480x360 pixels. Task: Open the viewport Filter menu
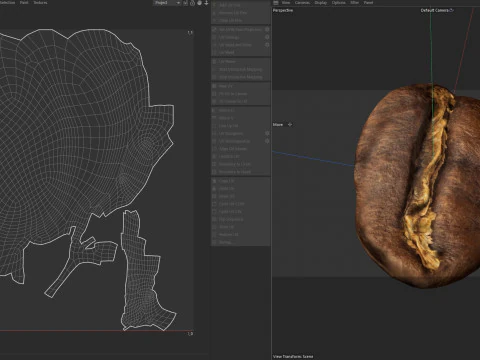(354, 3)
